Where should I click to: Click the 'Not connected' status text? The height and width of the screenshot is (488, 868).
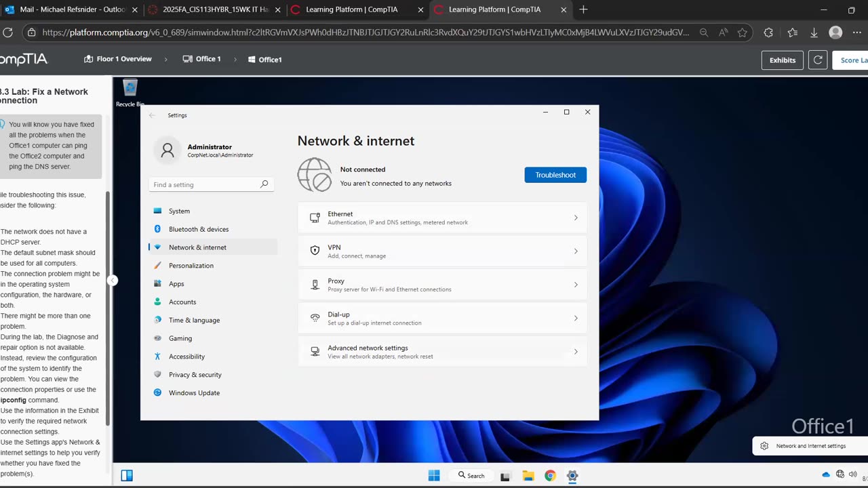click(x=363, y=169)
